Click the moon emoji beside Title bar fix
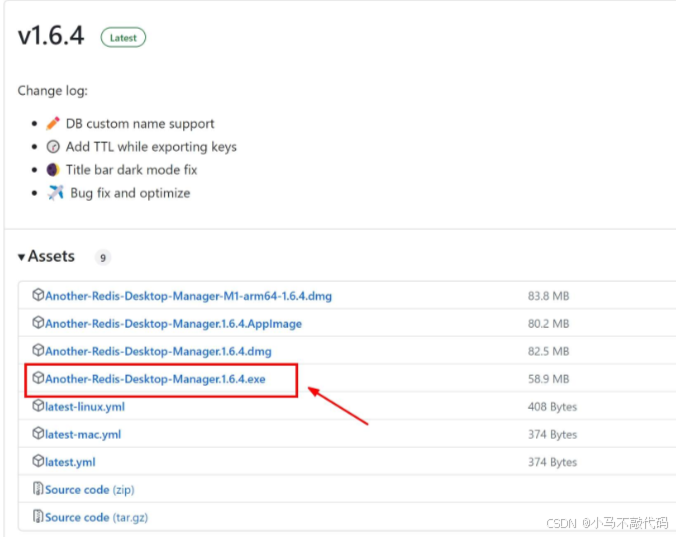Viewport: 676px width, 537px height. coord(53,170)
